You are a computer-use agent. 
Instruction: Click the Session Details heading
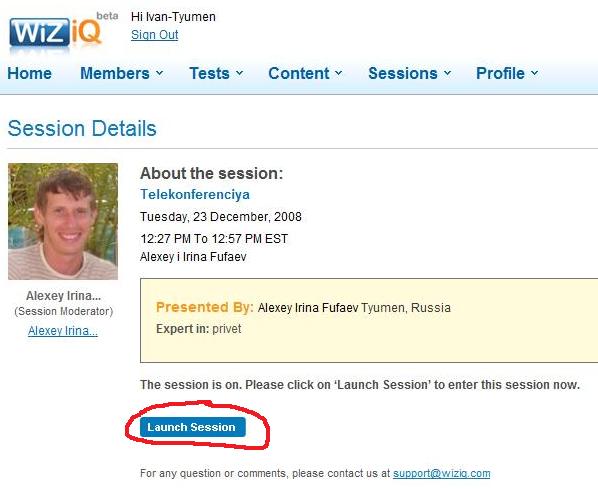(x=82, y=128)
